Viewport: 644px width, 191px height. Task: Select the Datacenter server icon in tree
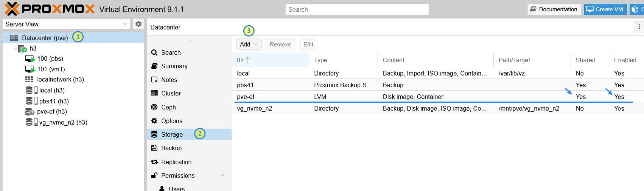(14, 38)
